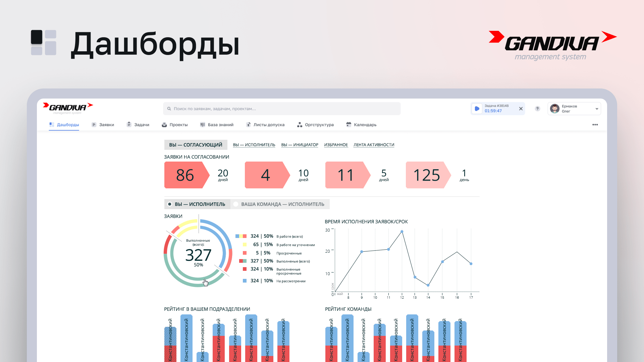Viewport: 644px width, 362px height.
Task: Click the Дашборды nav icon
Action: pyautogui.click(x=52, y=125)
